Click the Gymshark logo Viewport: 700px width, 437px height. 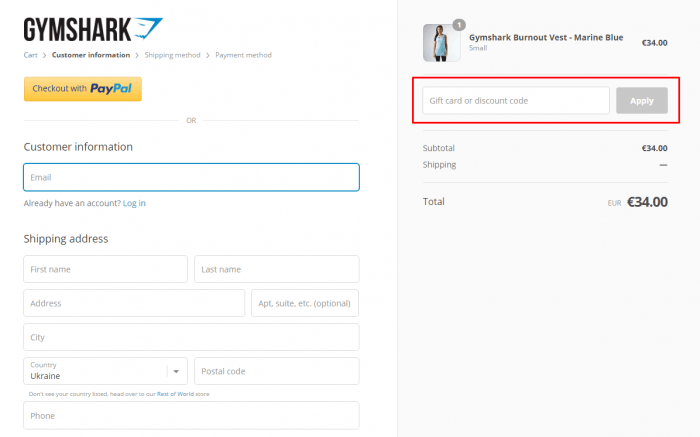coord(93,29)
